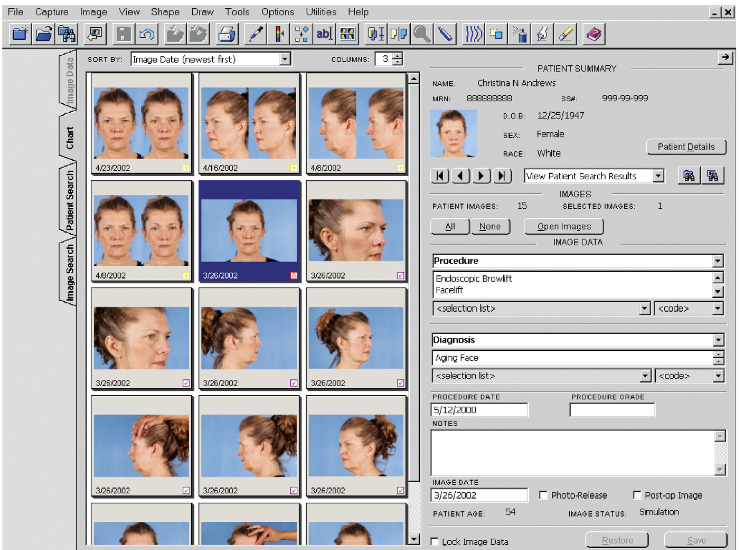Click the Open Images button

[x=564, y=226]
